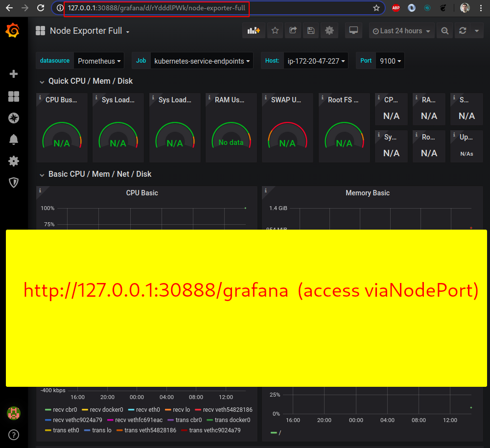Click the recv vethfc691eac legend label
Image resolution: width=490 pixels, height=448 pixels.
pos(139,420)
